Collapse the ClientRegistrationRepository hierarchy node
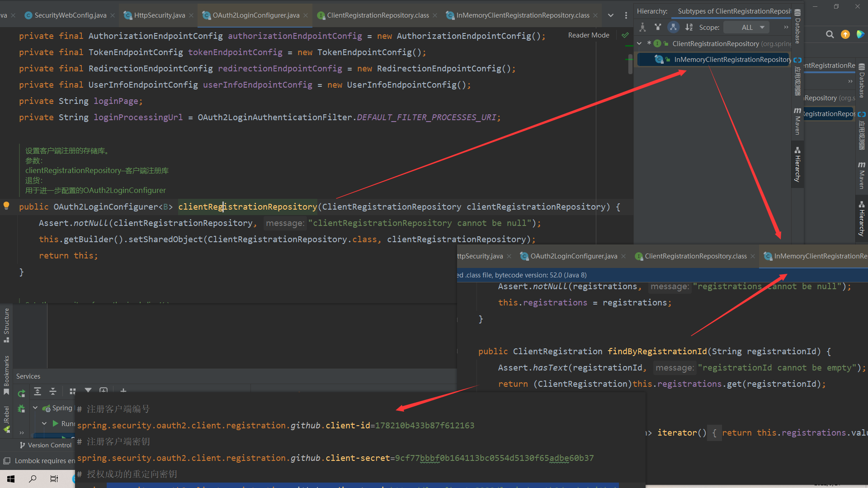Image resolution: width=868 pixels, height=488 pixels. 639,44
